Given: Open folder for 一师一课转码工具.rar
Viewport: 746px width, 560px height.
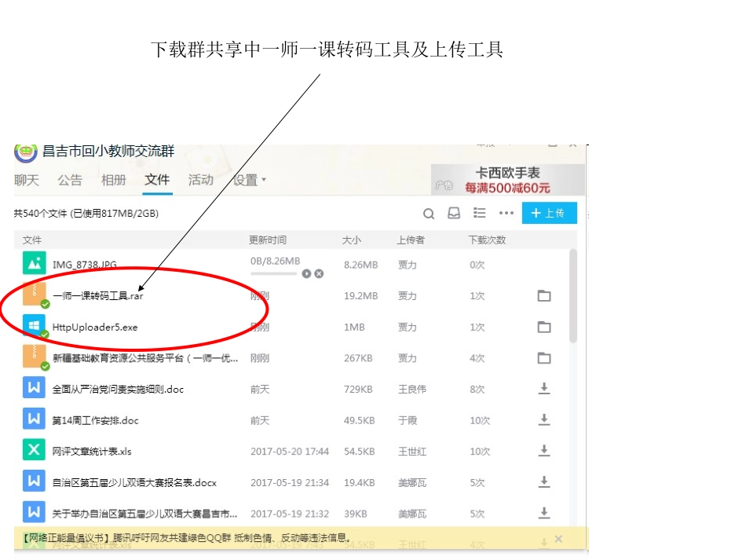Looking at the screenshot, I should tap(544, 295).
